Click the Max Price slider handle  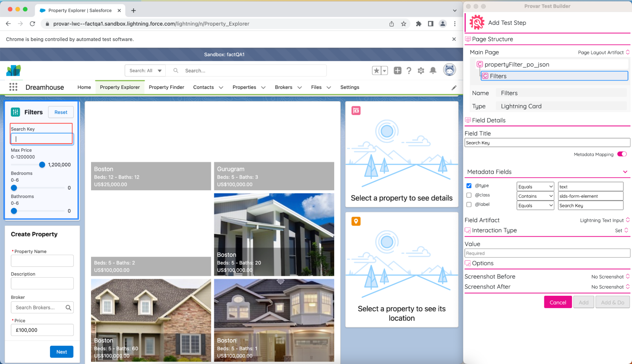tap(42, 165)
